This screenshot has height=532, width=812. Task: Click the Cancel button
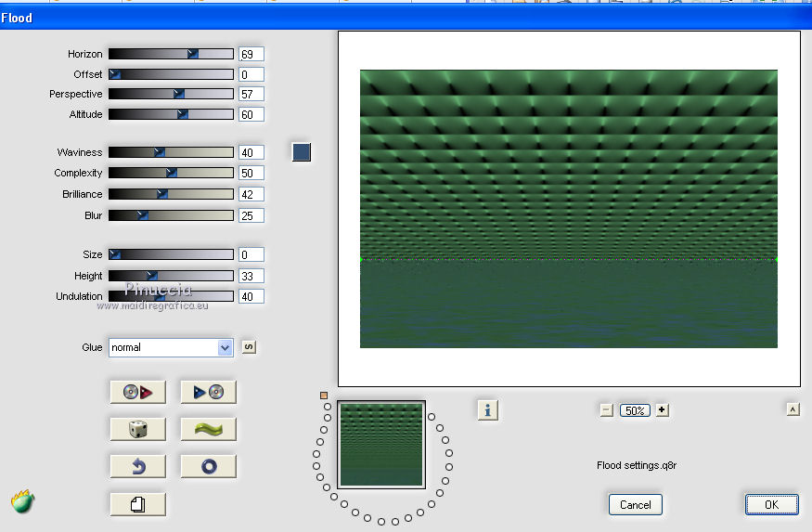(x=636, y=504)
